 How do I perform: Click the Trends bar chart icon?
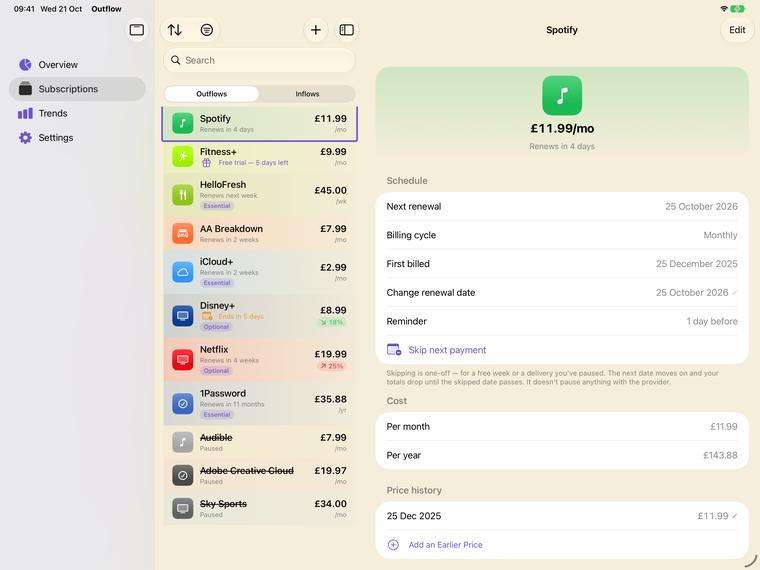pos(25,113)
